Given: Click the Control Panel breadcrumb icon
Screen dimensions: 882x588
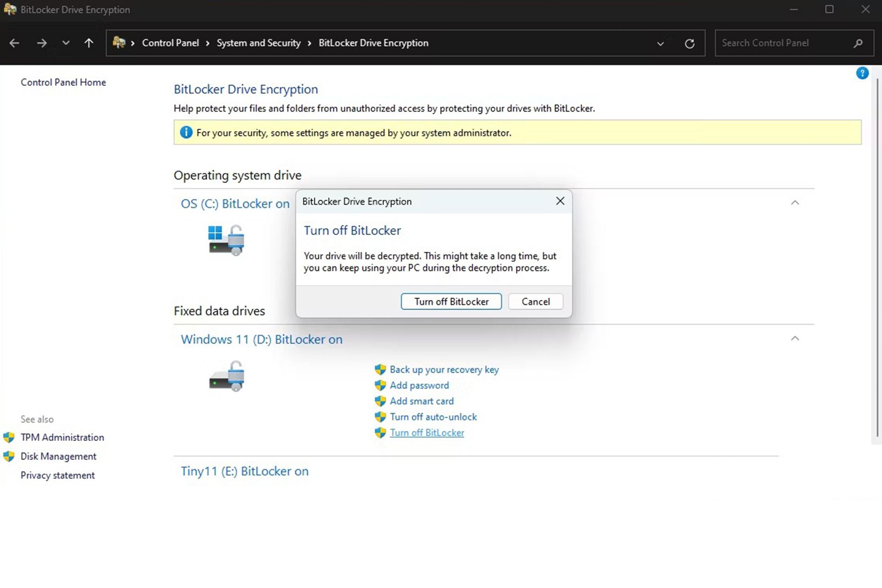Looking at the screenshot, I should click(x=119, y=43).
